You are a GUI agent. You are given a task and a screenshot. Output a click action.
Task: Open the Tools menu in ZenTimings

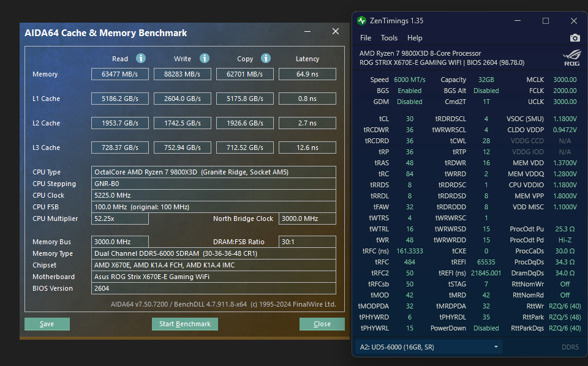(389, 38)
